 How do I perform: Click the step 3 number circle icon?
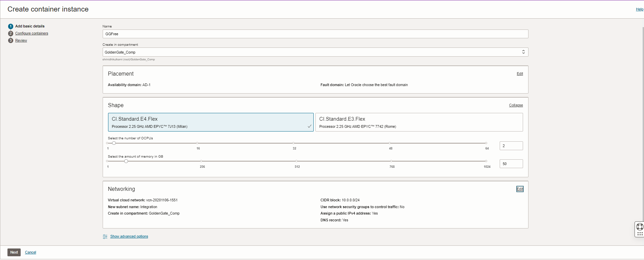[11, 41]
